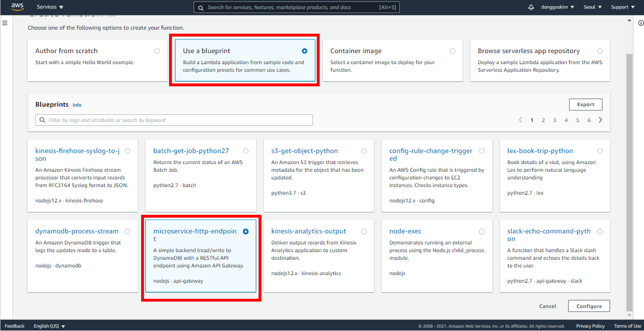The height and width of the screenshot is (331, 644).
Task: Click the vertical page scrollbar
Action: pos(629,183)
